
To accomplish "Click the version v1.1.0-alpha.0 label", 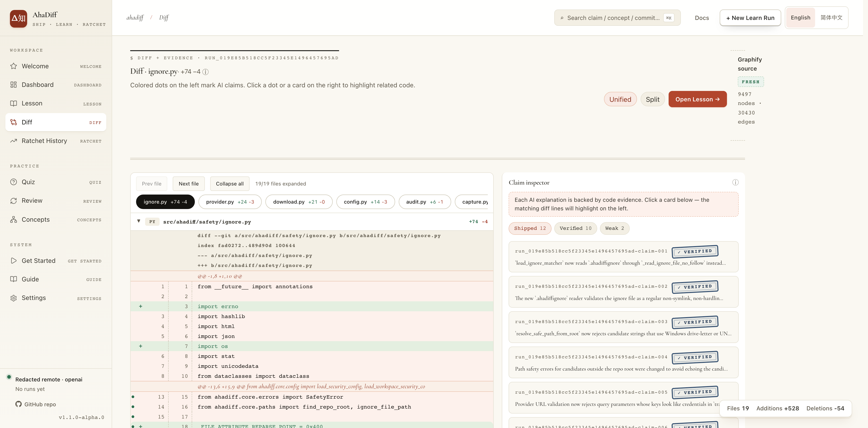I will tap(81, 417).
